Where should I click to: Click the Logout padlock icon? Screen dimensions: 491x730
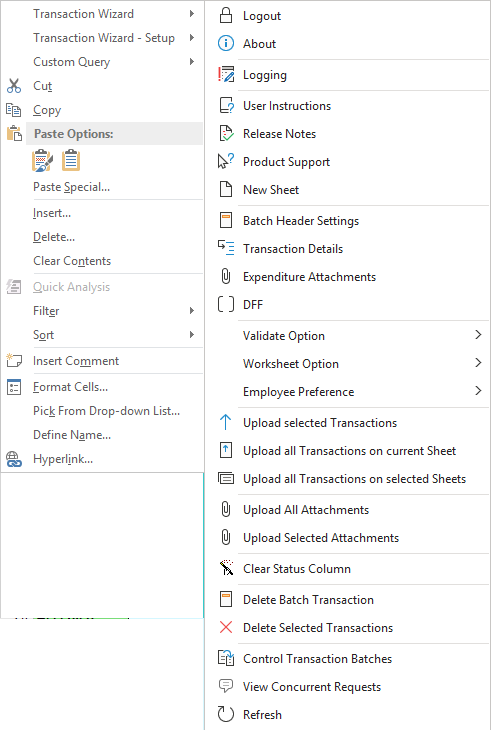tap(226, 15)
